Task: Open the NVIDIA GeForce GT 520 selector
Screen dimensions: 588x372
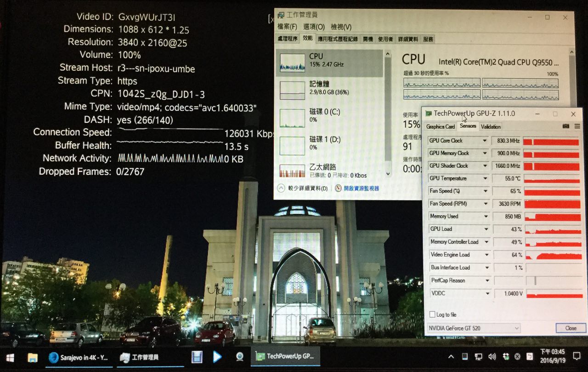Action: [x=474, y=328]
